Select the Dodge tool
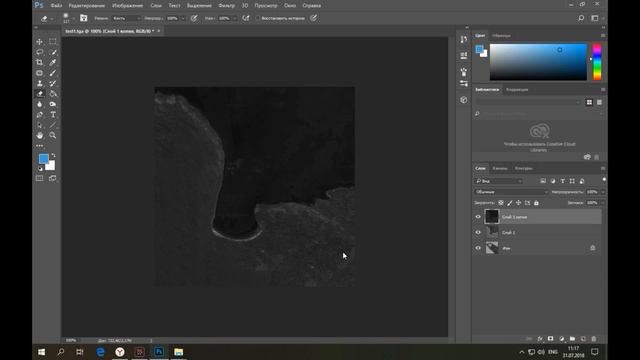The image size is (640, 360). point(53,104)
